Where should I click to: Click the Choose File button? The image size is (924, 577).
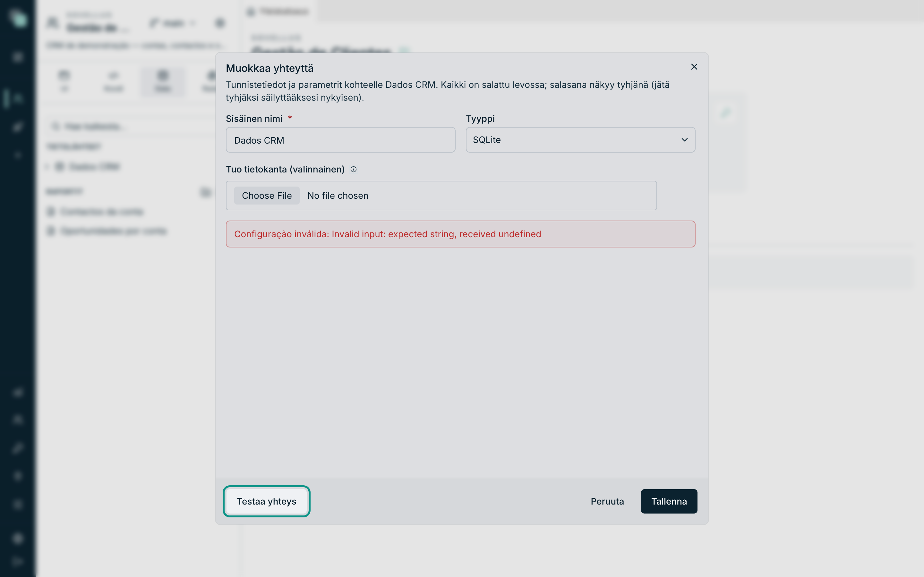[267, 196]
